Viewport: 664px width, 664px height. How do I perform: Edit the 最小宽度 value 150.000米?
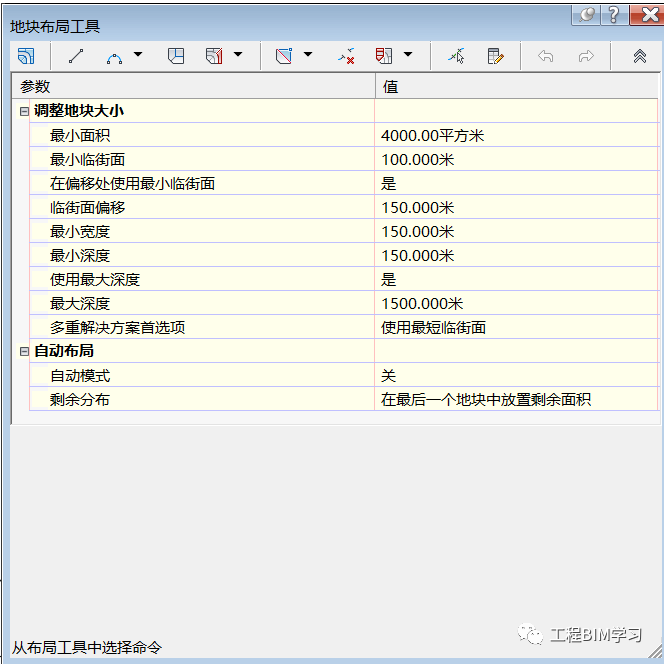click(x=517, y=232)
